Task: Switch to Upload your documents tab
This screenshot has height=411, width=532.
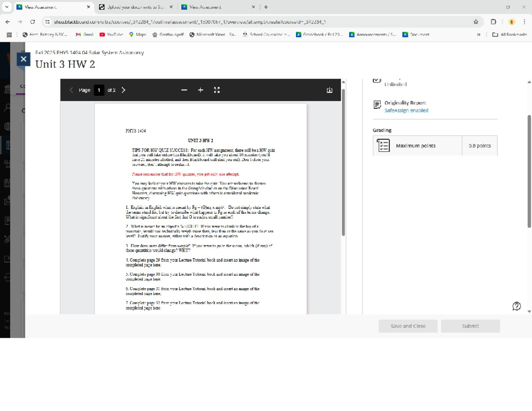Action: (x=136, y=7)
